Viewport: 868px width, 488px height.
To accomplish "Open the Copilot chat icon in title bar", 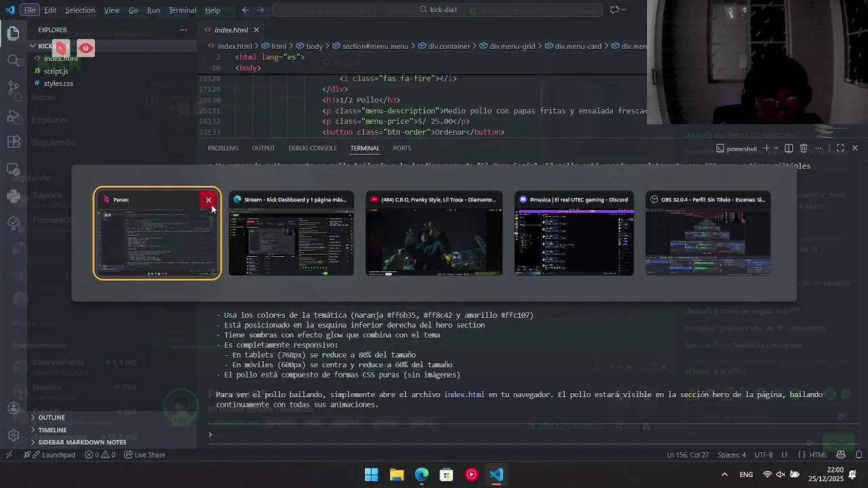I will tap(614, 10).
